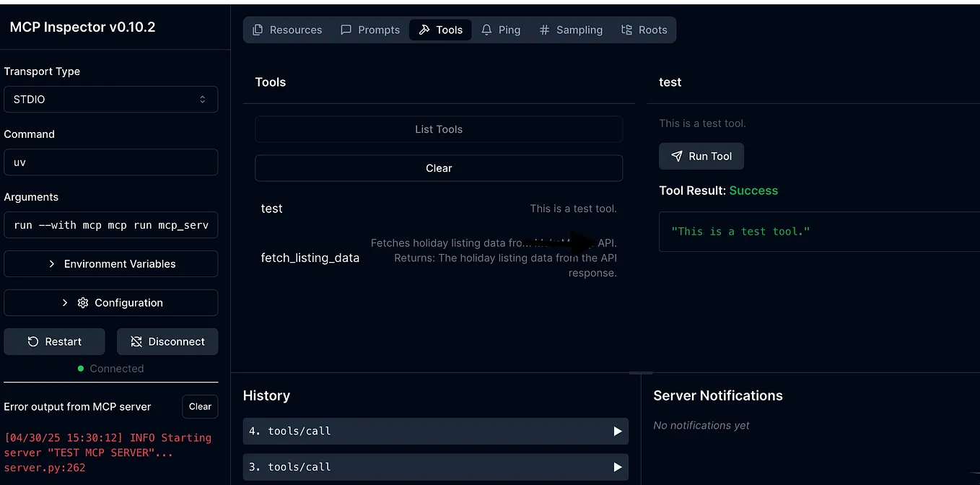The width and height of the screenshot is (980, 485).
Task: Switch to the Resources tab
Action: coord(287,30)
